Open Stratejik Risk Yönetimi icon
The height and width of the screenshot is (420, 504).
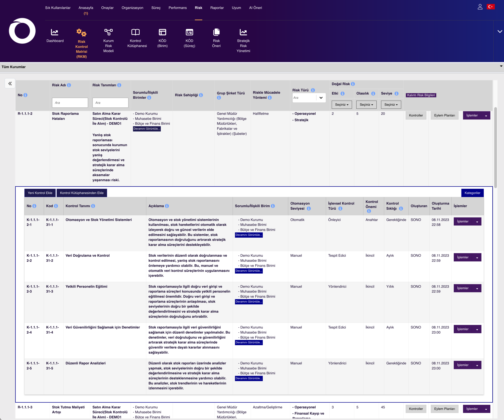coord(243,32)
